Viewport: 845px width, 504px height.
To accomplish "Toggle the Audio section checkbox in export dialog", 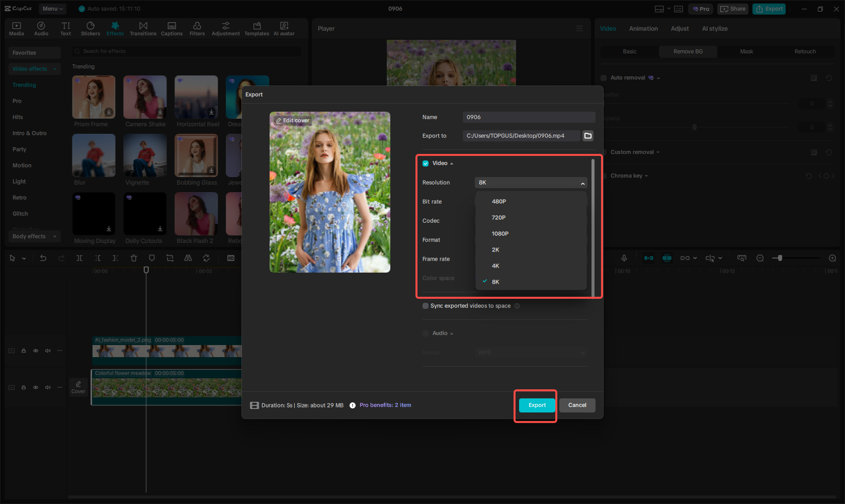I will point(425,333).
